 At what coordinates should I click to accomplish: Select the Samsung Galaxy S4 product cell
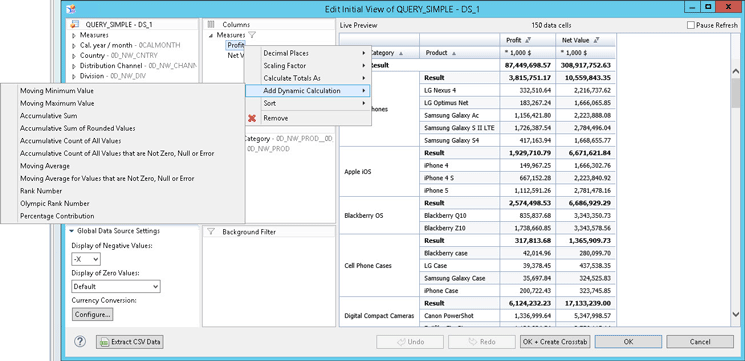tap(460, 141)
